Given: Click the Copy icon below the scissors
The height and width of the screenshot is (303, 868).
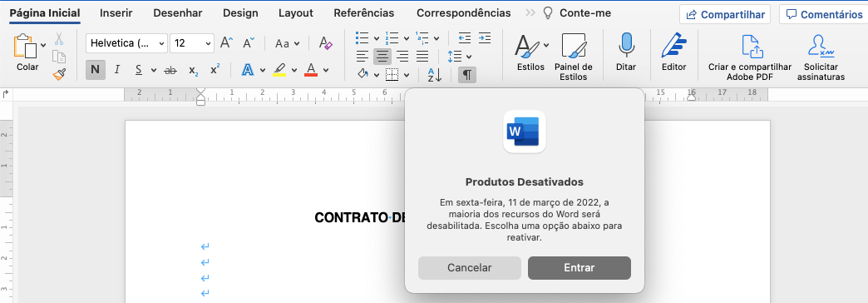Looking at the screenshot, I should [x=59, y=57].
